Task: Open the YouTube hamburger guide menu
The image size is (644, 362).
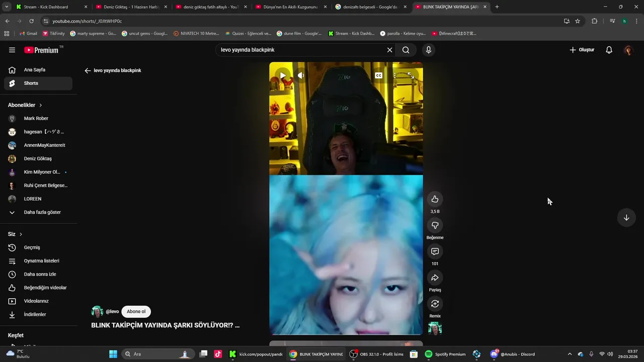Action: point(12,50)
